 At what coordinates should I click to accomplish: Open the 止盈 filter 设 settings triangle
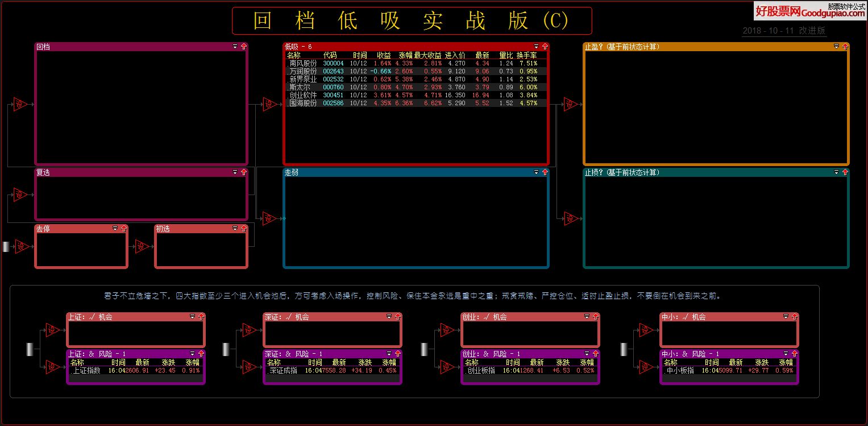click(570, 104)
